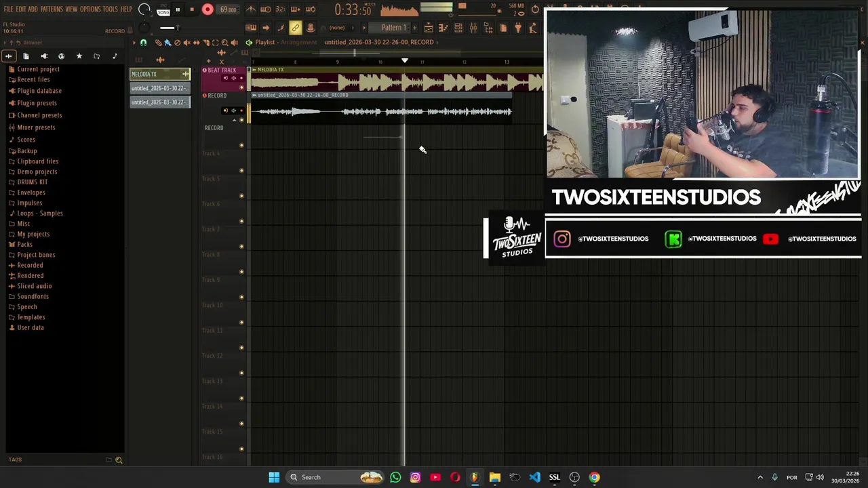Open the Playlist view icon

pyautogui.click(x=429, y=28)
